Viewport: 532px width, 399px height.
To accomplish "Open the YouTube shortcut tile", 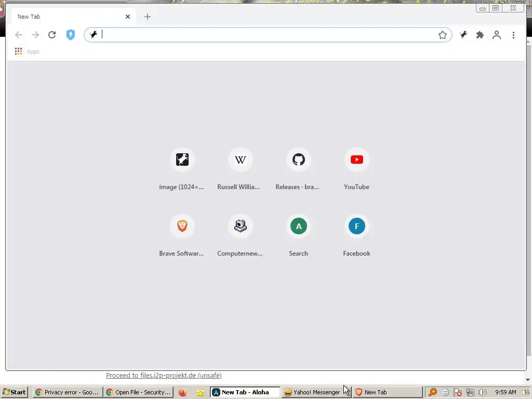I will [356, 169].
